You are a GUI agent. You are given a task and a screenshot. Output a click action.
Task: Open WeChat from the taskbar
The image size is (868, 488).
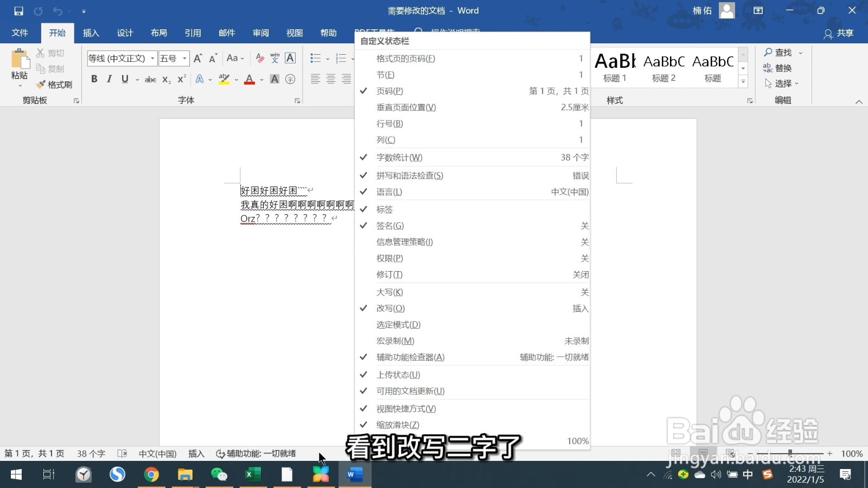[219, 474]
